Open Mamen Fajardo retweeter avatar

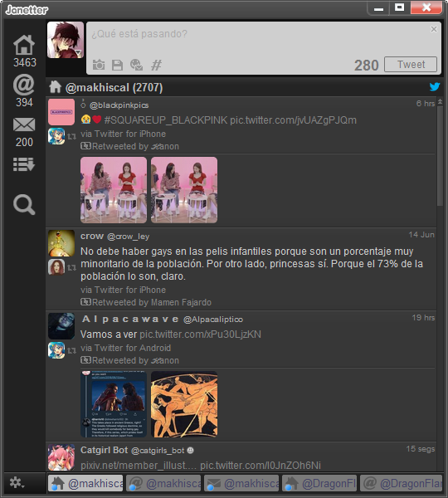coord(56,267)
